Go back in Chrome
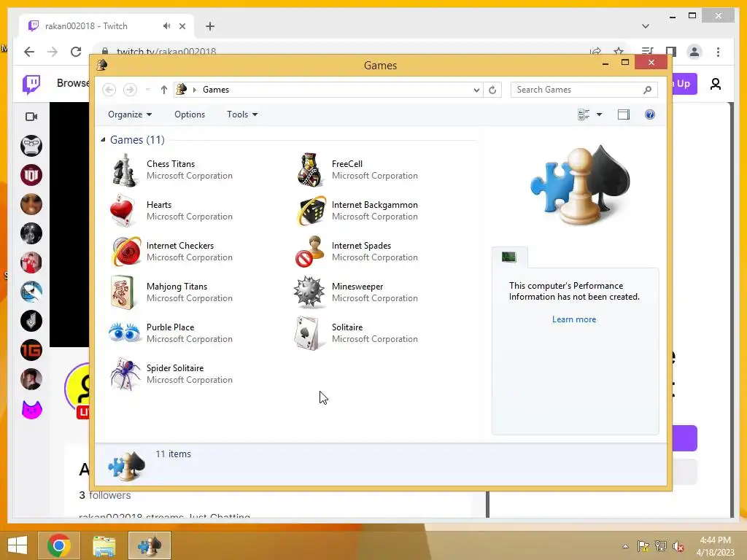The image size is (747, 560). pos(29,52)
